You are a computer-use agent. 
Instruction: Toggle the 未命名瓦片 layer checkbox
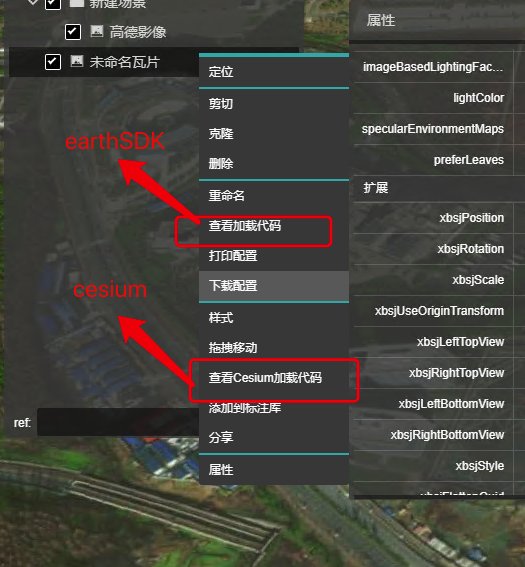pos(53,62)
